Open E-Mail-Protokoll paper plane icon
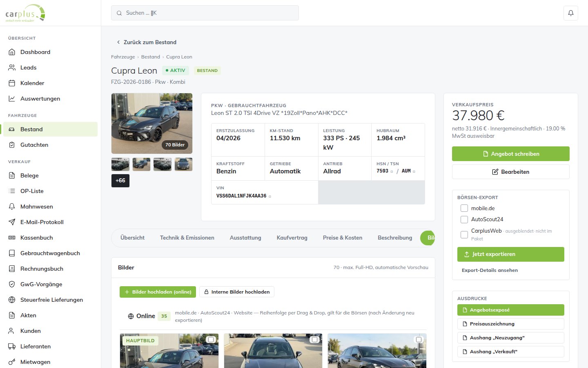This screenshot has width=588, height=368. coord(12,222)
